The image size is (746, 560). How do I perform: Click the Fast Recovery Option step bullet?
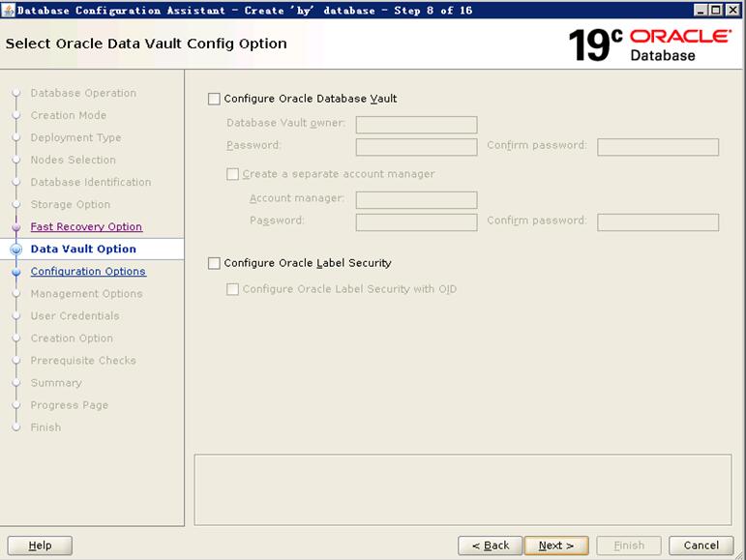16,226
